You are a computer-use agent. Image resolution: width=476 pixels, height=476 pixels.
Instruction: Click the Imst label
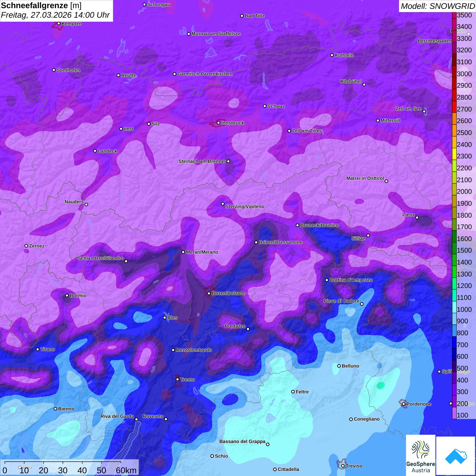tap(129, 129)
